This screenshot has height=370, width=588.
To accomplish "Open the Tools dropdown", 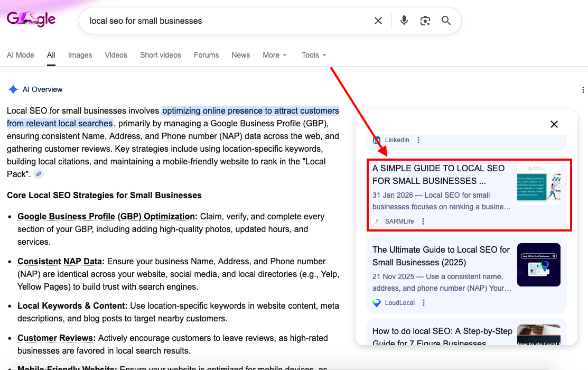I will click(x=313, y=55).
